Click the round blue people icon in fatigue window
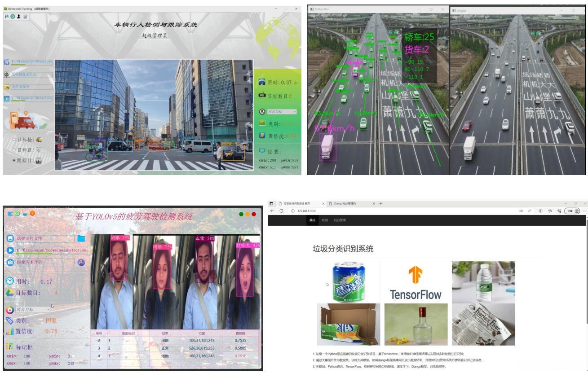Screen dimensions: 588x373 click(81, 263)
